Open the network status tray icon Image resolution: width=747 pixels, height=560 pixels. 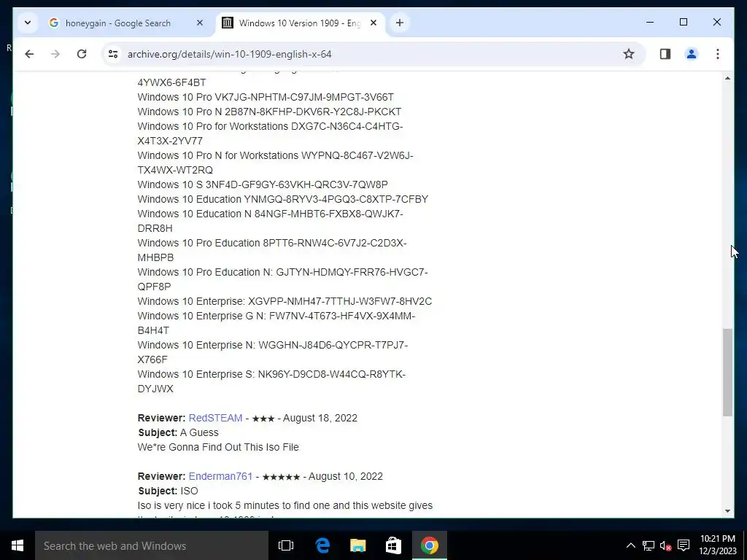648,545
